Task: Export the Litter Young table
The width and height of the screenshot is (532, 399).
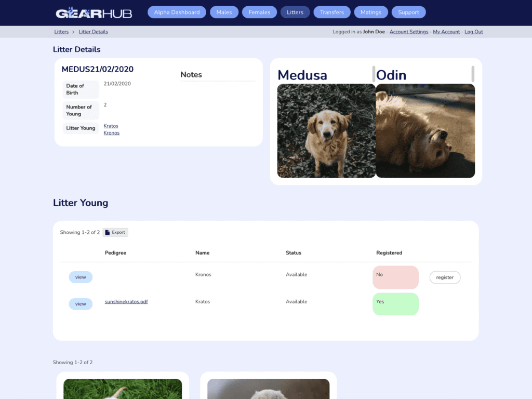Action: [115, 232]
